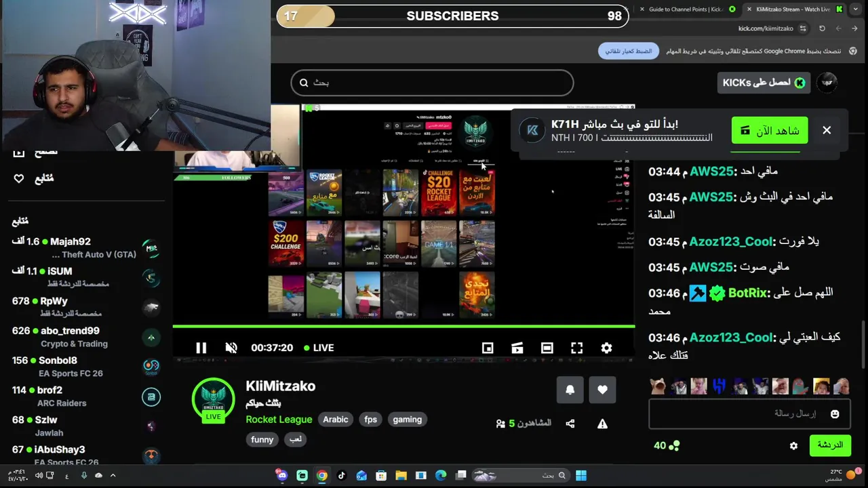Viewport: 868px width, 488px height.
Task: Open متابع heart item in sidebar
Action: coord(34,178)
